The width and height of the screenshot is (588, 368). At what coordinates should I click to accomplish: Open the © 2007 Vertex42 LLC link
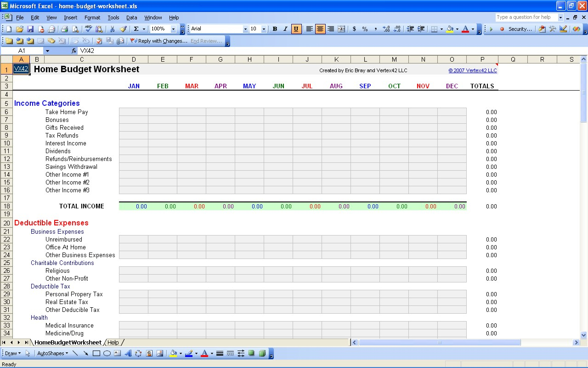[x=472, y=70]
